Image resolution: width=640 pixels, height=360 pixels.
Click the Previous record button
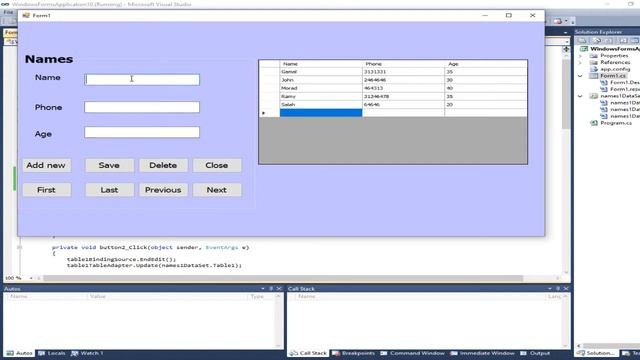163,190
